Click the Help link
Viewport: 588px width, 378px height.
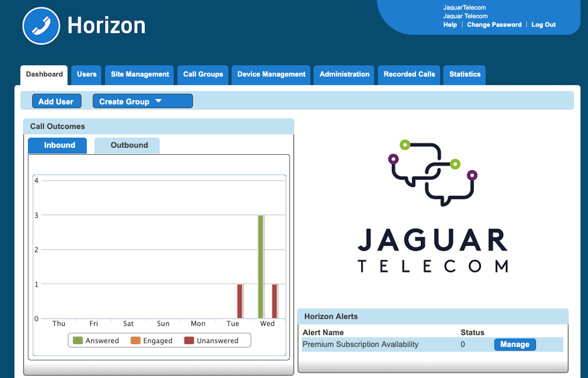(450, 25)
